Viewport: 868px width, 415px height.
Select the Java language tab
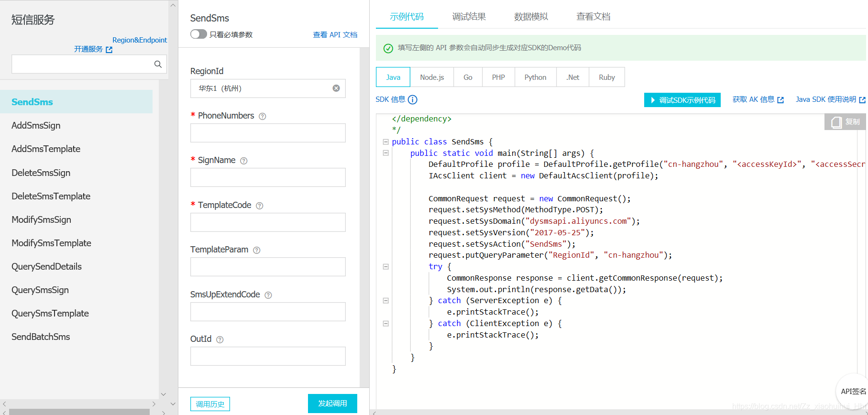[x=393, y=77]
